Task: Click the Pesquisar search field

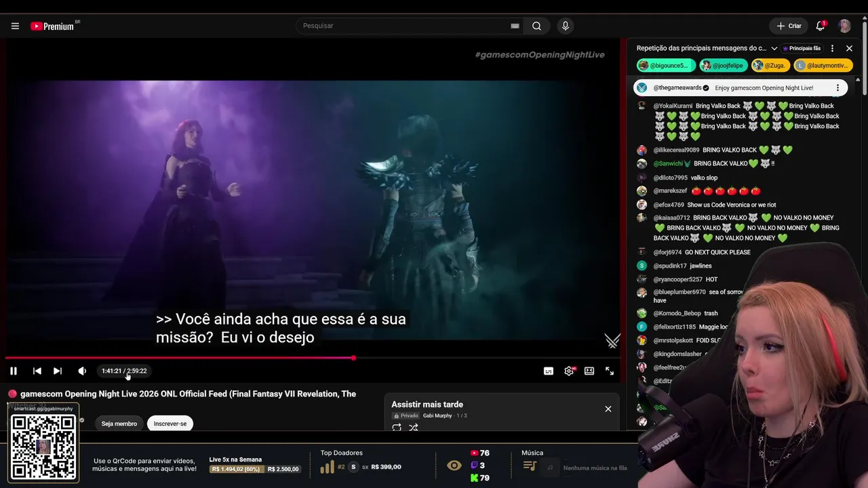Action: 406,26
